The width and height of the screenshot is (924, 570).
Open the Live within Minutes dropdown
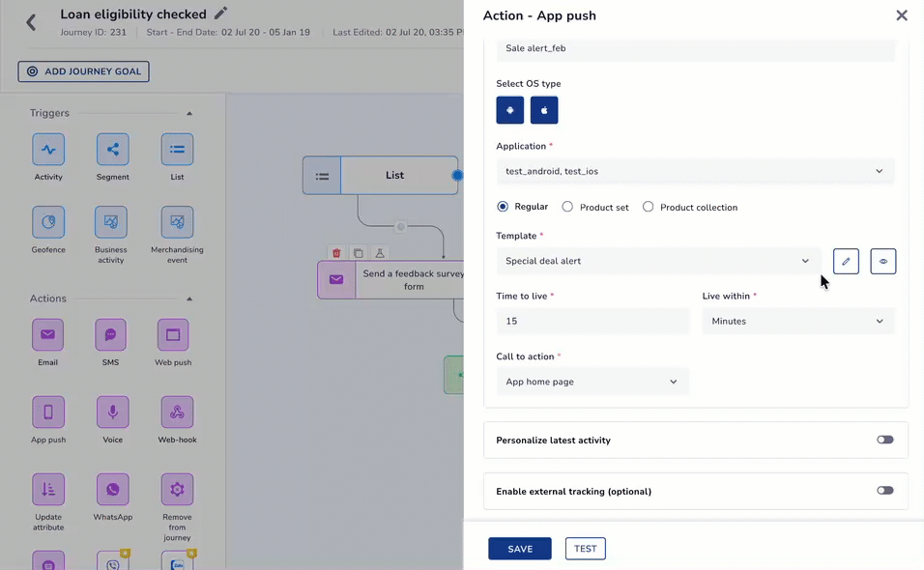pyautogui.click(x=798, y=321)
